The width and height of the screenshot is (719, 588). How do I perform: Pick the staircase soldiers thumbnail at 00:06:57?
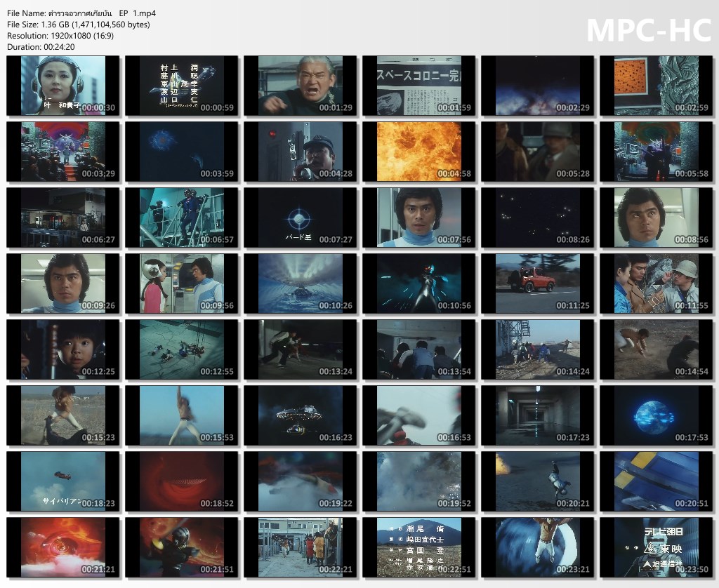(x=182, y=218)
